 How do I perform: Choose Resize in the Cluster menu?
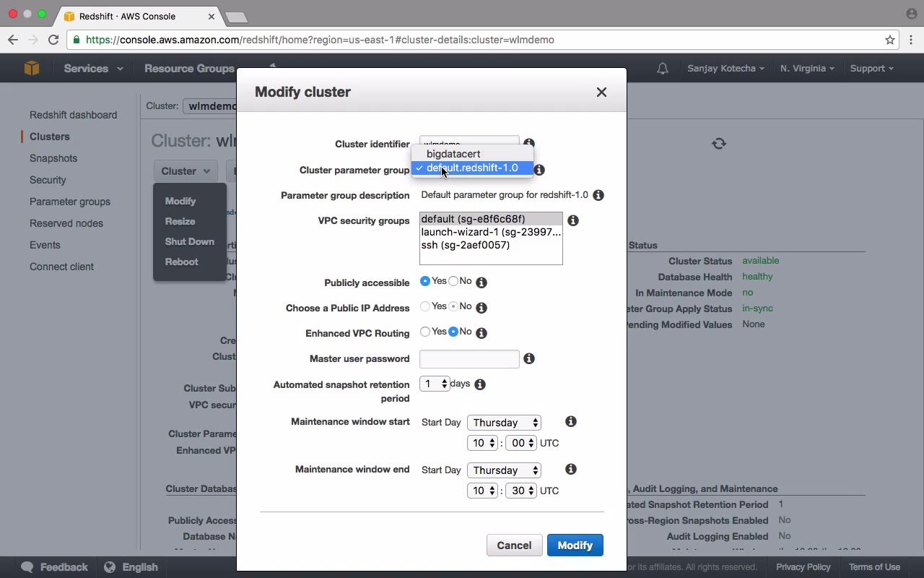click(x=180, y=221)
